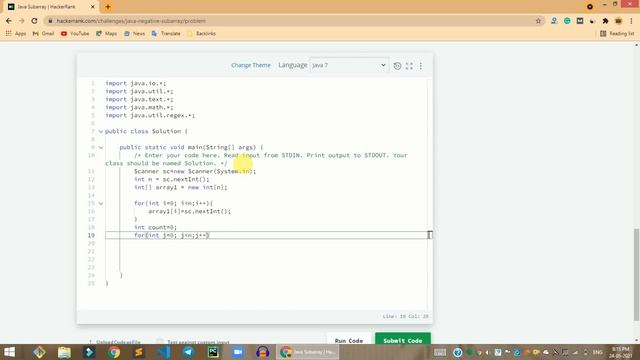The height and width of the screenshot is (360, 640).
Task: Collapse the public class Solution fold arrow
Action: (101, 131)
